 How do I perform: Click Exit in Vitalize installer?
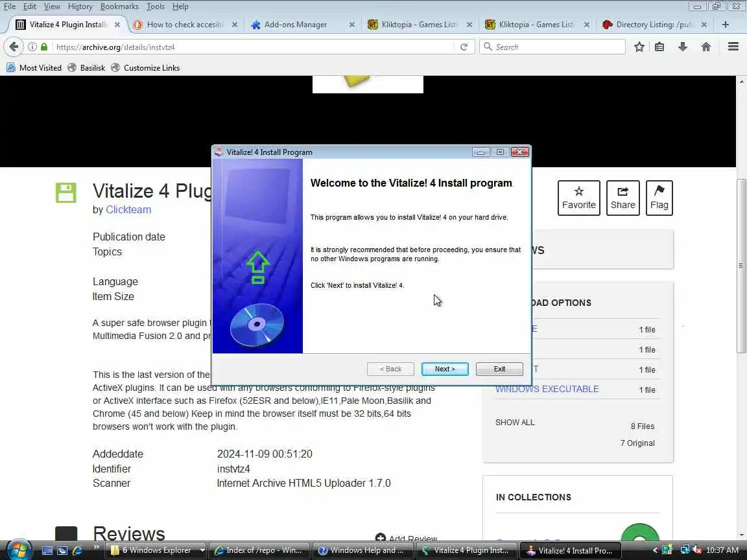tap(499, 369)
